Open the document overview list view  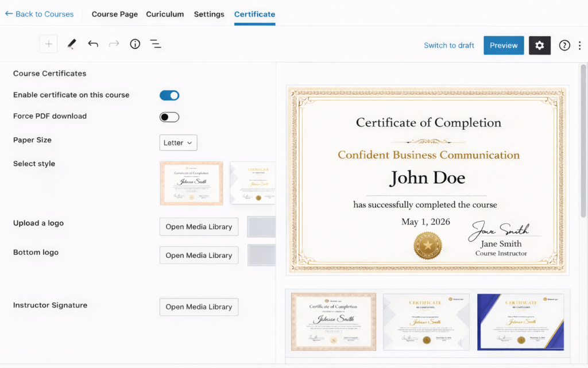(x=156, y=44)
